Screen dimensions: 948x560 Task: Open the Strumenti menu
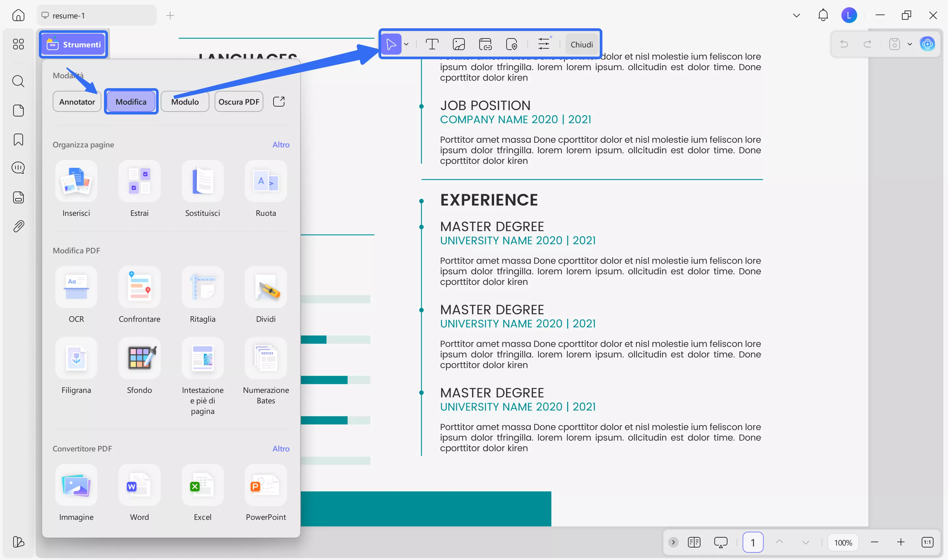tap(74, 44)
